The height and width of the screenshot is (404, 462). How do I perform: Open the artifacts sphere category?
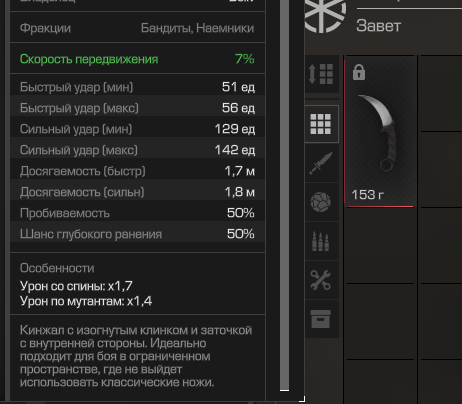(321, 202)
